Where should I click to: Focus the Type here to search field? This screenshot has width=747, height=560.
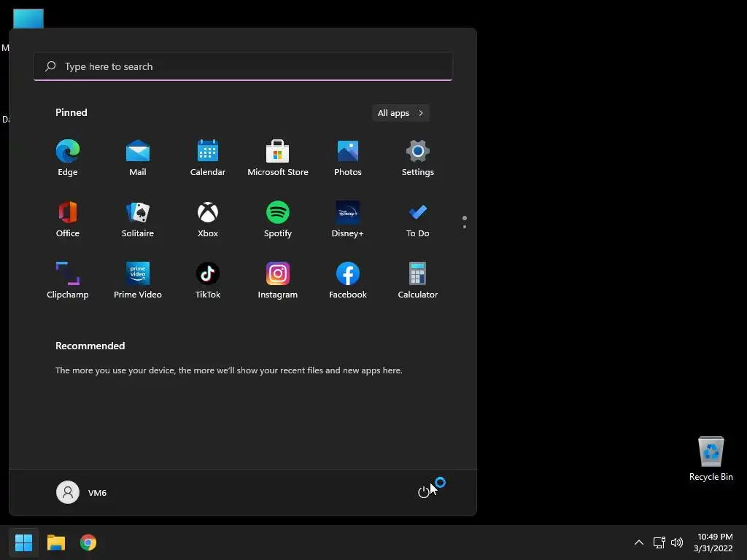[243, 66]
